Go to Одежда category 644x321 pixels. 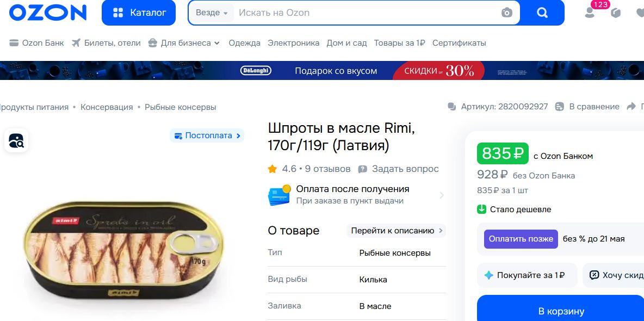click(244, 43)
